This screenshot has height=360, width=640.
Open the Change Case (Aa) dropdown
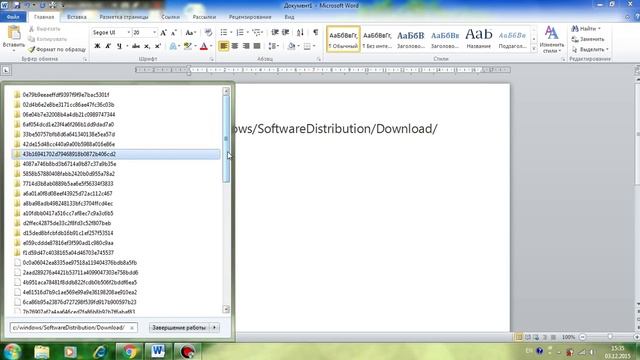[x=191, y=33]
